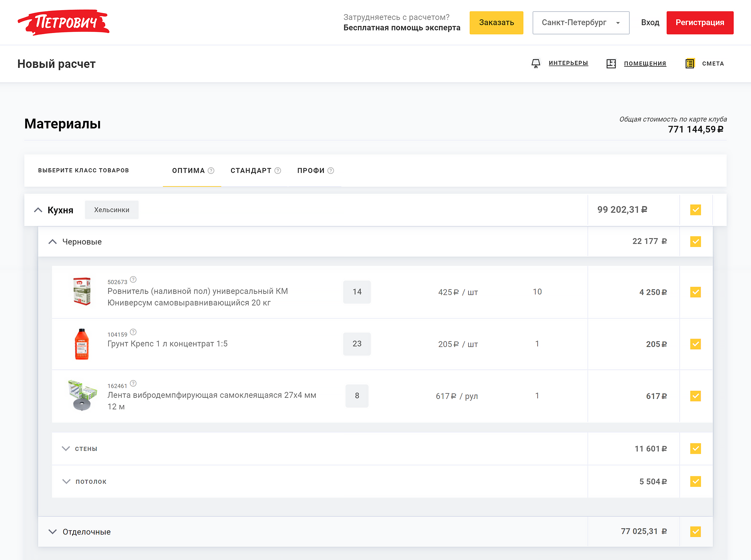Open the Интерьеры navigation link
This screenshot has height=560, width=751.
(x=568, y=63)
